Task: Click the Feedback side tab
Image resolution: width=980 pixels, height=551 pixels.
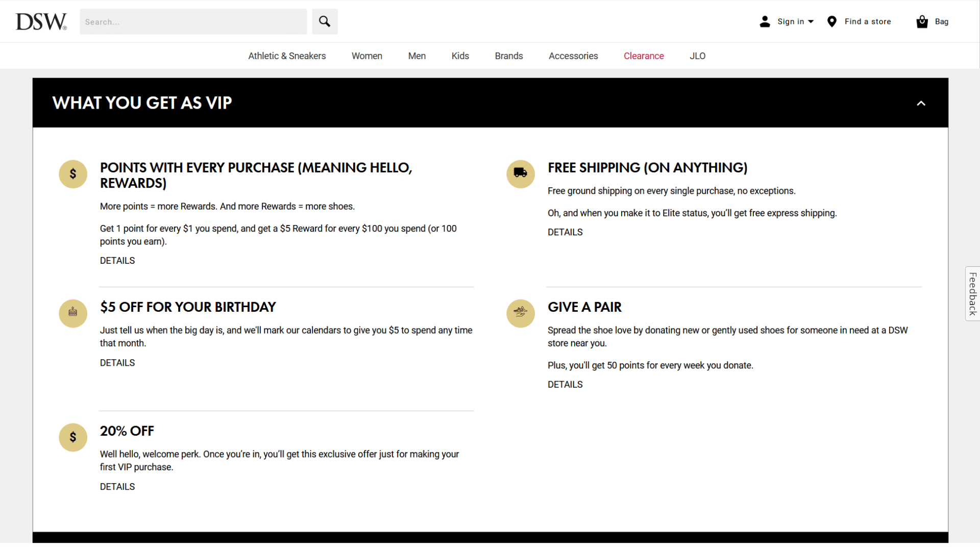Action: tap(972, 294)
